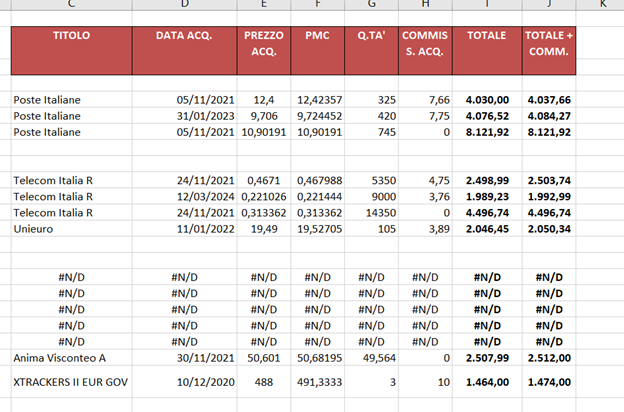Select total cell 2.046,45
Screen dimensions: 624x412
pos(487,229)
